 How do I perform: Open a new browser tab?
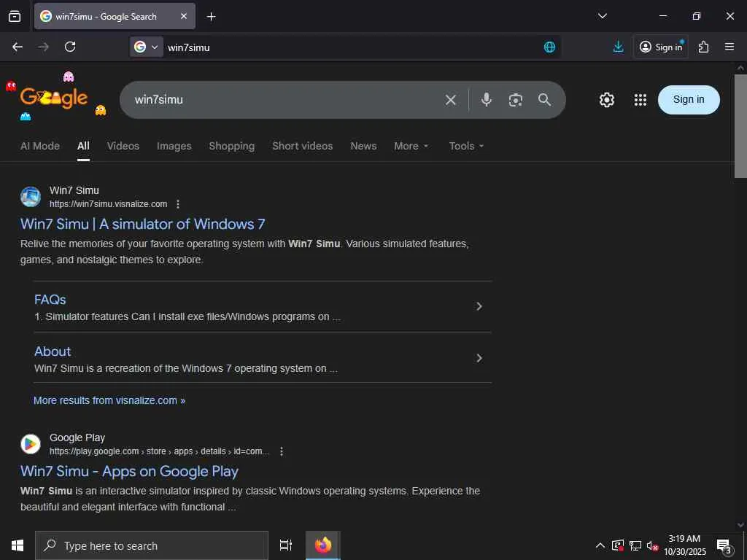coord(211,17)
